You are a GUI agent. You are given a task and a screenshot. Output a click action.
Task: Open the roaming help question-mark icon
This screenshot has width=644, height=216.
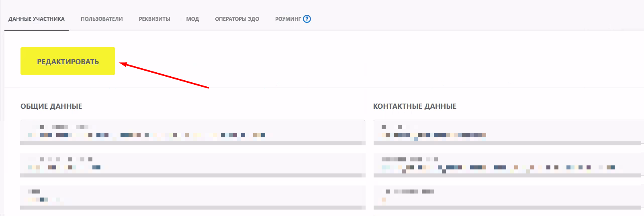click(x=307, y=19)
